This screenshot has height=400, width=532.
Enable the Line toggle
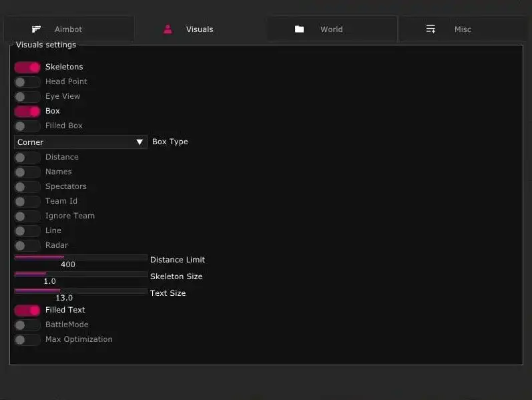pos(27,230)
